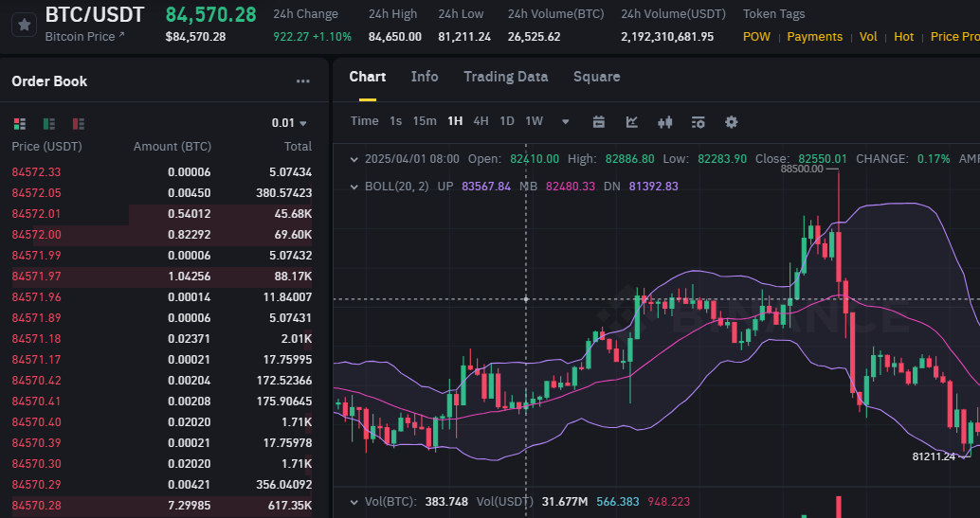Click sell order price 84570.29
980x518 pixels.
tap(36, 485)
